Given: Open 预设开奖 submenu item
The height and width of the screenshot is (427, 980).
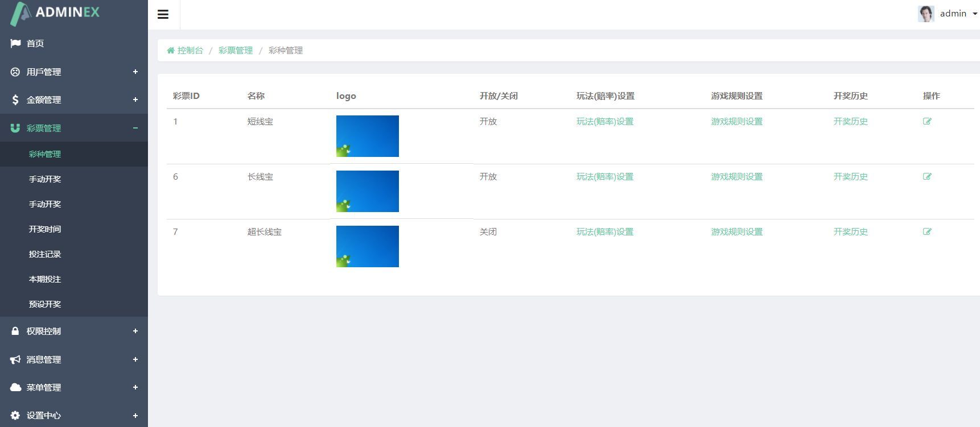Looking at the screenshot, I should pyautogui.click(x=45, y=304).
